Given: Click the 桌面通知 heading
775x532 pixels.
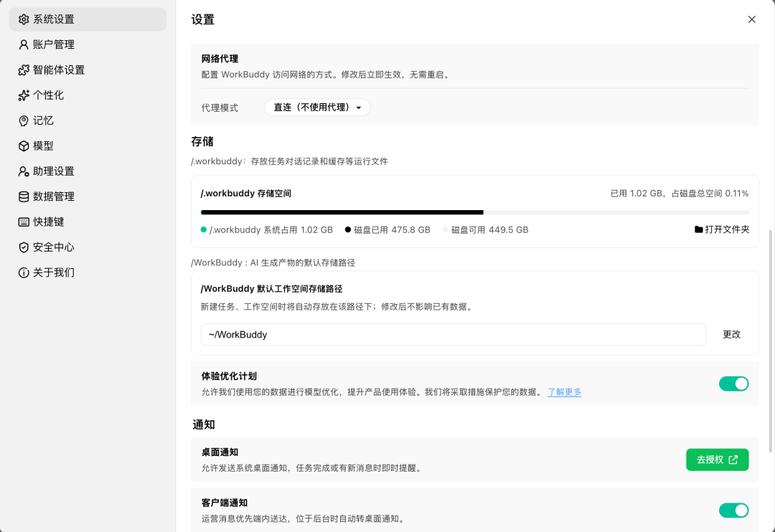Looking at the screenshot, I should [x=220, y=452].
